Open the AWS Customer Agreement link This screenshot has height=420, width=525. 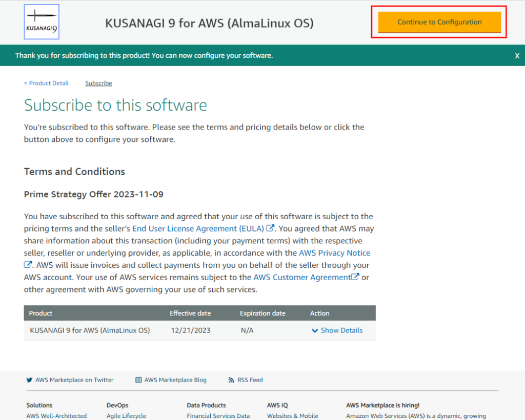coord(302,277)
